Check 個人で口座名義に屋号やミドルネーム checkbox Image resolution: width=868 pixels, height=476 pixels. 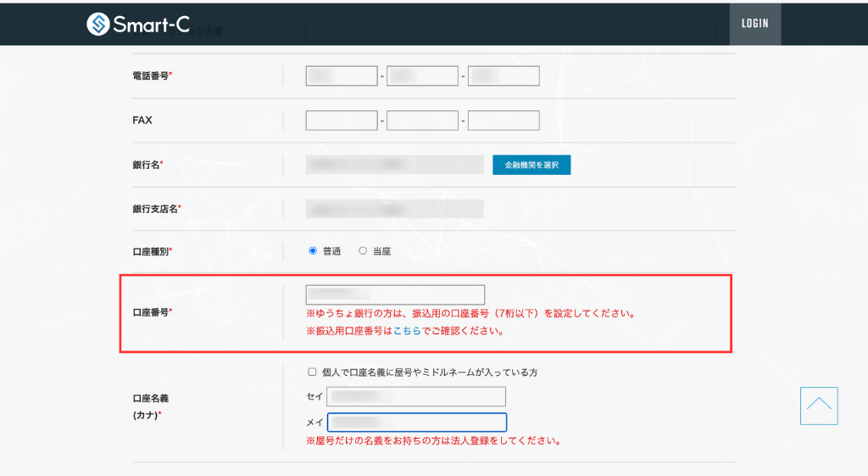click(312, 372)
